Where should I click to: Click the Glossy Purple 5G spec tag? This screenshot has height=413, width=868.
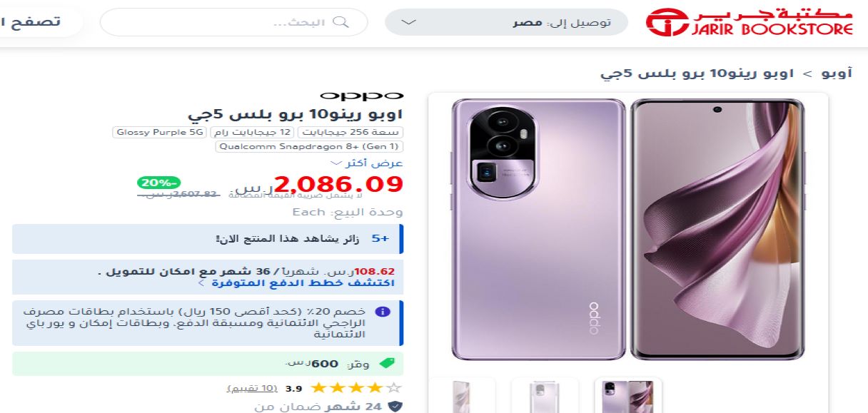pos(161,132)
